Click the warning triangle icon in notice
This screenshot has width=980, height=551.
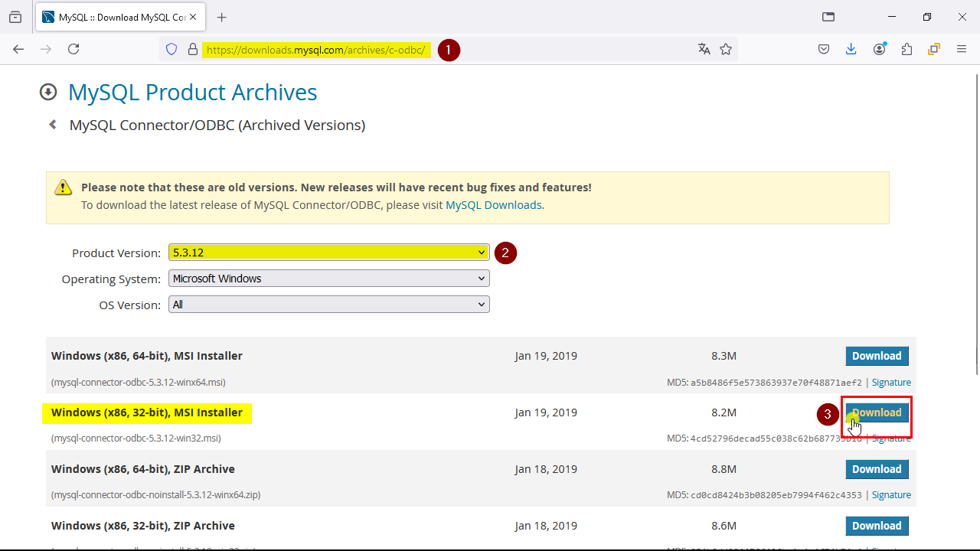pos(63,187)
